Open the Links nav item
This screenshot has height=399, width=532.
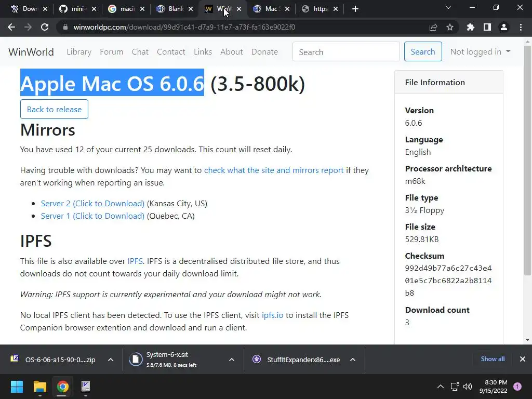click(x=203, y=52)
